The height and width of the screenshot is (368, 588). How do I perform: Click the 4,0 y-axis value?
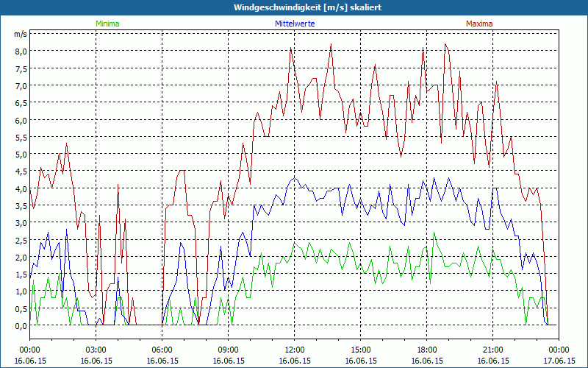[x=21, y=189]
